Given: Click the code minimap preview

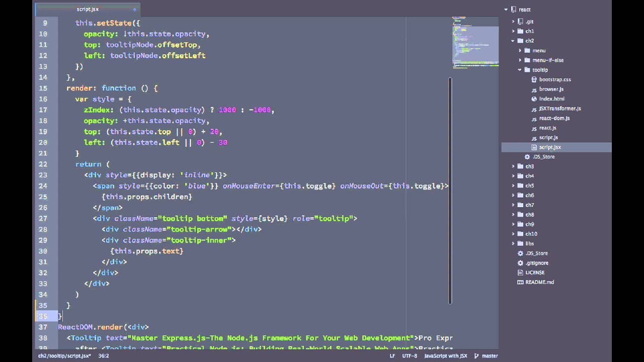Looking at the screenshot, I should [475, 43].
